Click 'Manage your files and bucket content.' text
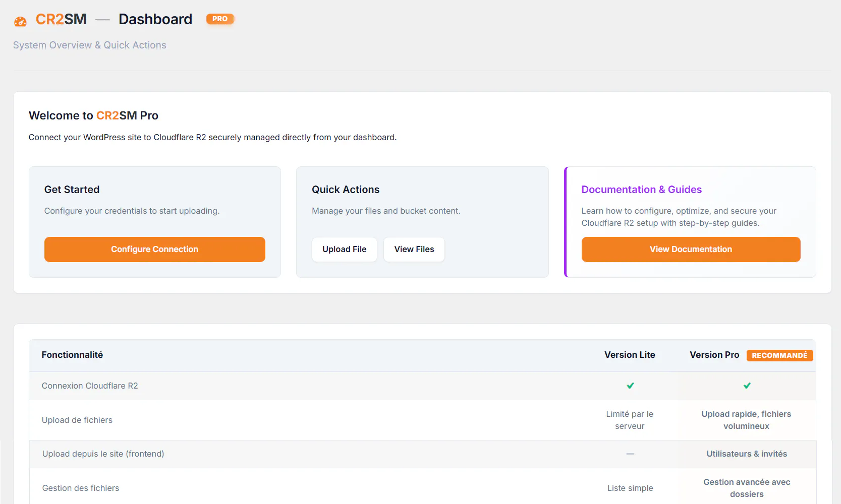The width and height of the screenshot is (841, 504). click(386, 211)
